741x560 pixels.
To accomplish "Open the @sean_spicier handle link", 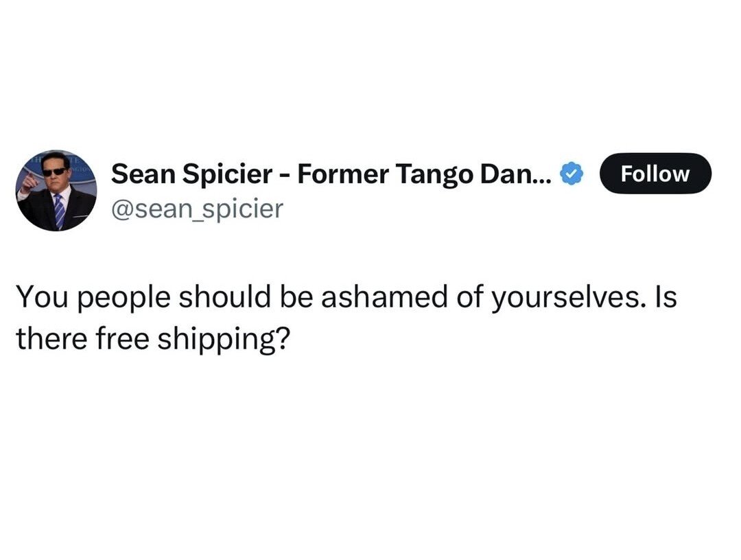I will [x=197, y=209].
